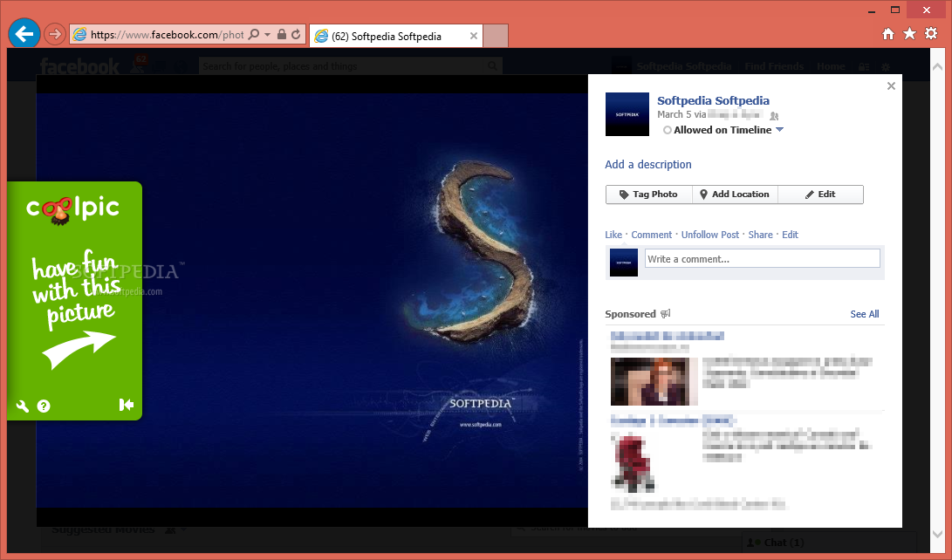This screenshot has width=952, height=560.
Task: Like the photo
Action: [x=613, y=235]
